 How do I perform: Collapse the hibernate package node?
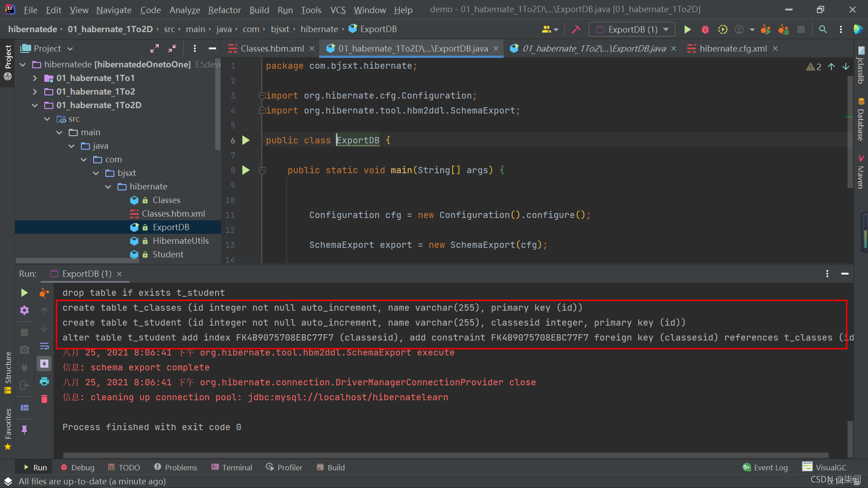coord(108,187)
